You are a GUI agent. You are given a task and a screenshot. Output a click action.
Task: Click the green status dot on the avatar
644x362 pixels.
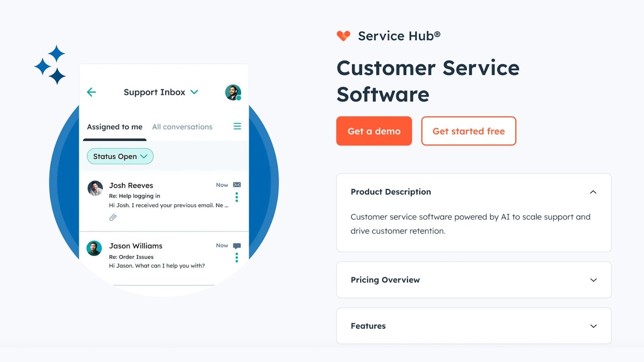tap(239, 98)
